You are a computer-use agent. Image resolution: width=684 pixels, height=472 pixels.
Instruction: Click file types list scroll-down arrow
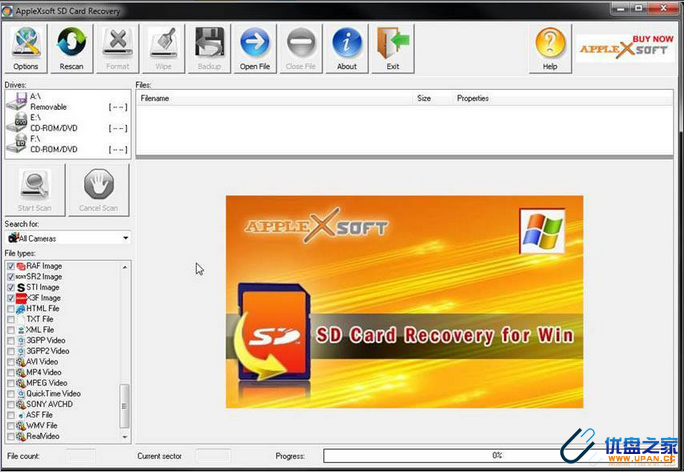[x=125, y=437]
